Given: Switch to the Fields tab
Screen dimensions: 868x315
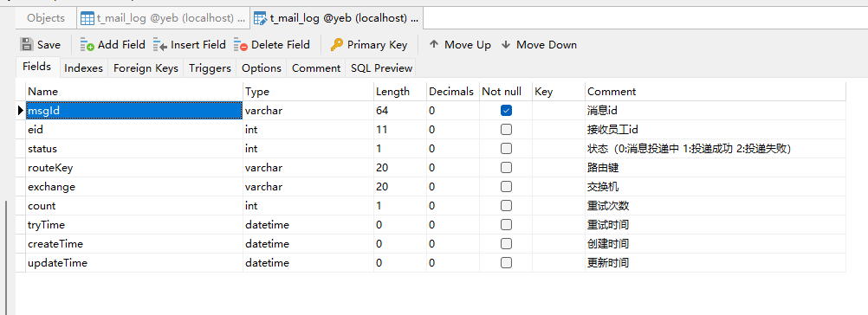Looking at the screenshot, I should (x=37, y=67).
